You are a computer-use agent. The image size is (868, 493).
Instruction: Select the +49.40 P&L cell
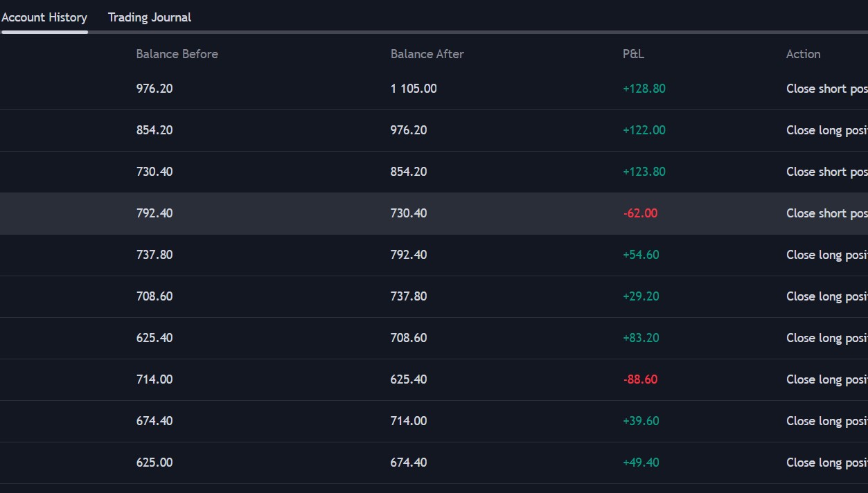[641, 463]
